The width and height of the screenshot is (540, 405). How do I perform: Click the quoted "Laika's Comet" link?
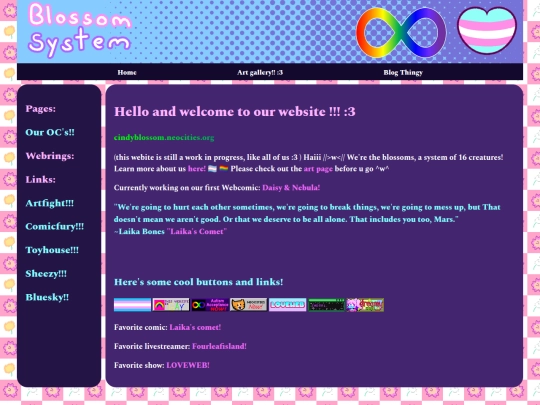click(197, 231)
